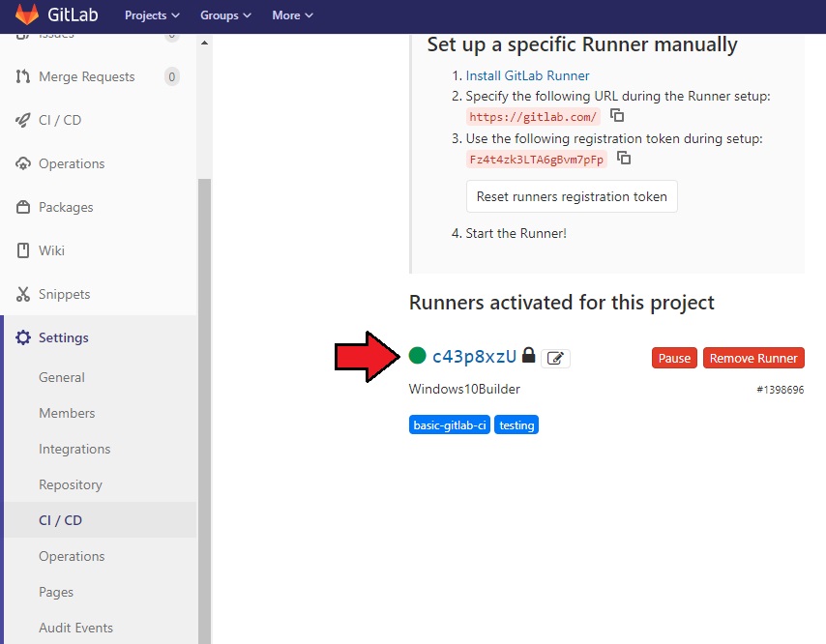The image size is (826, 644).
Task: Expand the Groups dropdown menu
Action: click(225, 15)
